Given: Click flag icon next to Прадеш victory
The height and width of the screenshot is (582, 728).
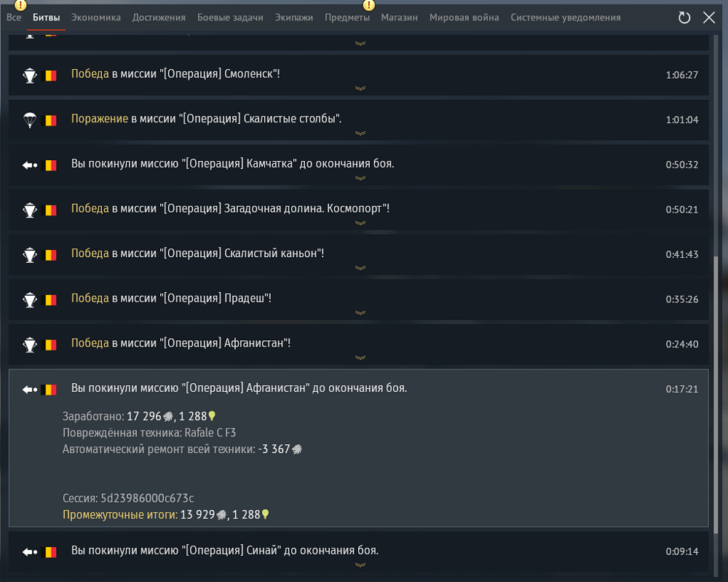Looking at the screenshot, I should pos(50,299).
